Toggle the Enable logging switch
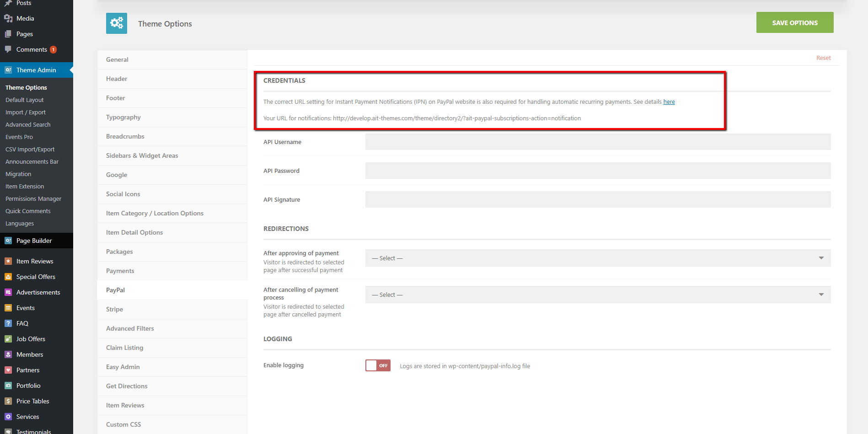Screen dimensions: 868x434 coord(378,365)
